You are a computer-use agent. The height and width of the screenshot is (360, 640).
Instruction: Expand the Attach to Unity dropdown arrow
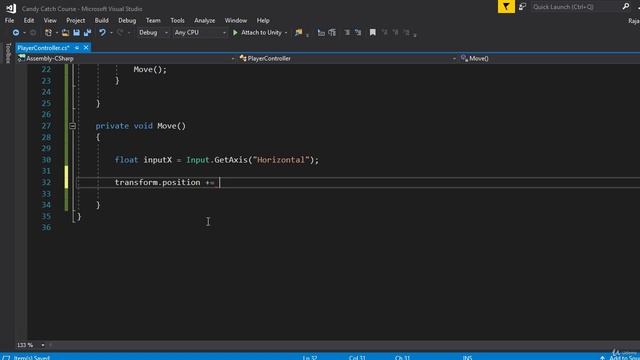point(286,33)
